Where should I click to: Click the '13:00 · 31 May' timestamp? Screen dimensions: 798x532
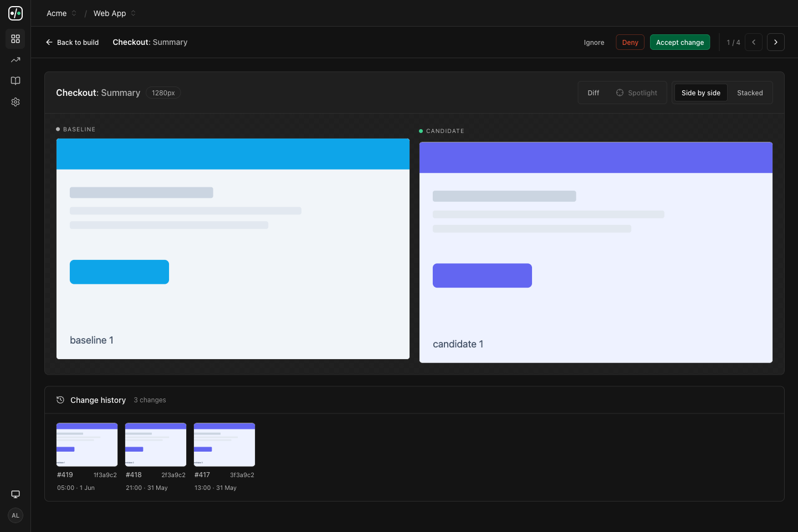(216, 488)
